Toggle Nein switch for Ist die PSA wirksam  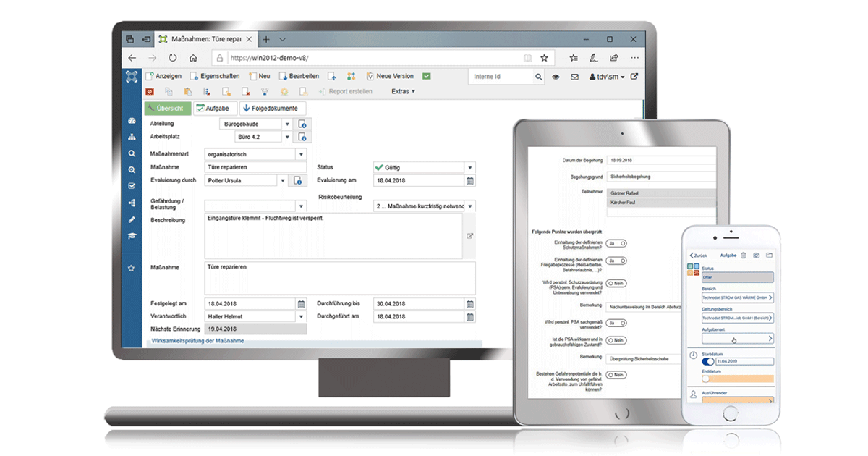coord(617,340)
